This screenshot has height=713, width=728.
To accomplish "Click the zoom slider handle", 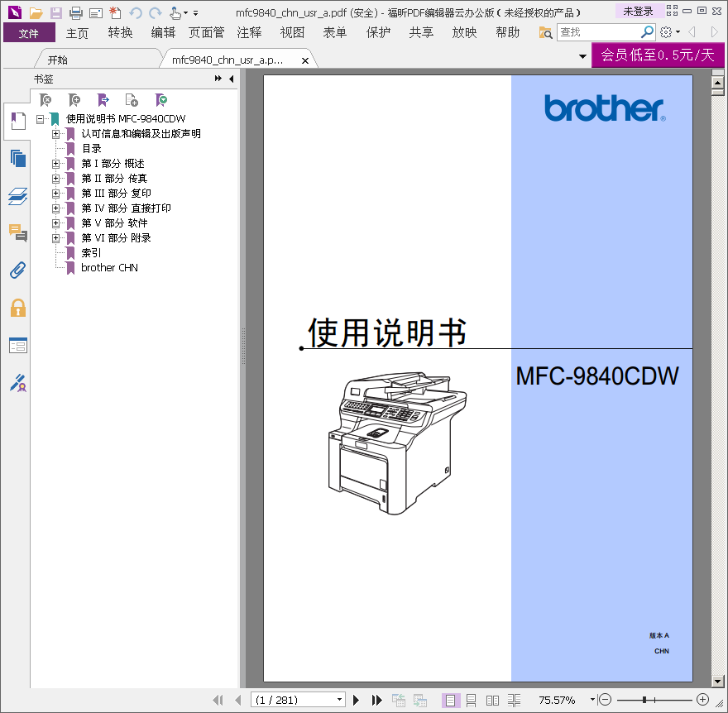I will pyautogui.click(x=644, y=700).
